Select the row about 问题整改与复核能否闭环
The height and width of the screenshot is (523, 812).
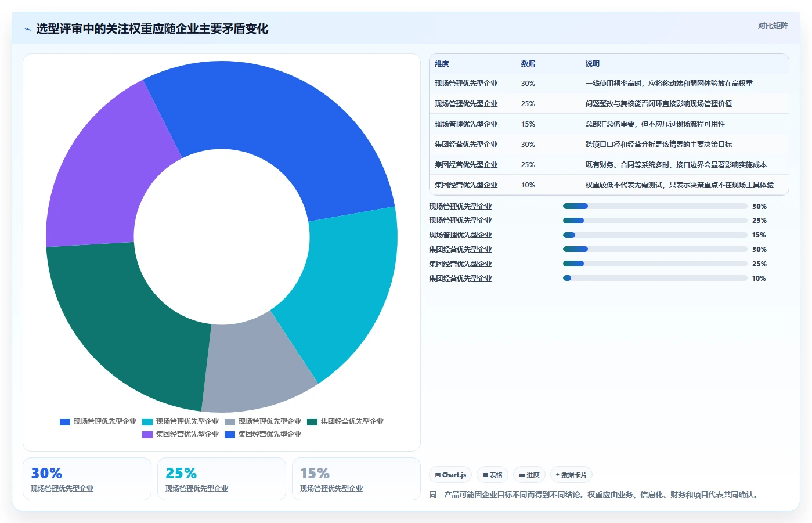point(609,104)
